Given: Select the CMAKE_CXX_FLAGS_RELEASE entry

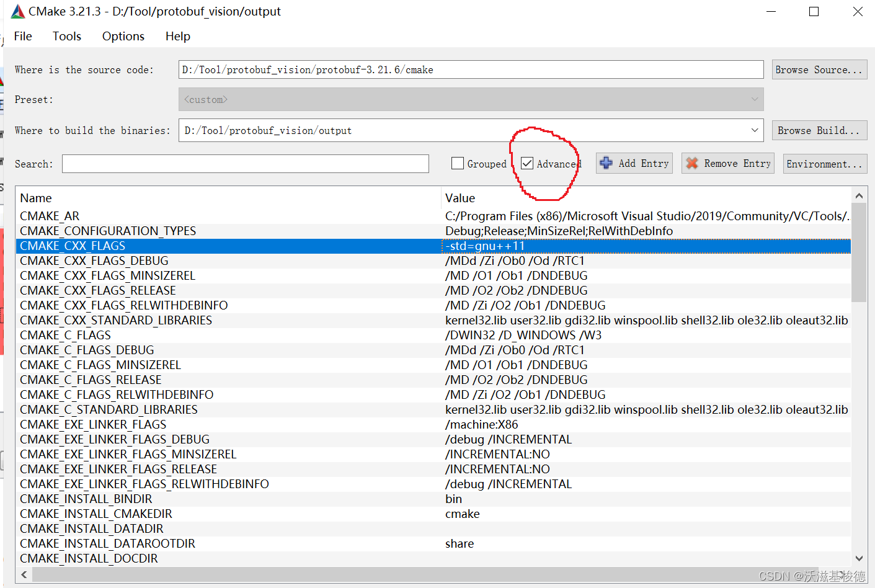Looking at the screenshot, I should tap(98, 290).
